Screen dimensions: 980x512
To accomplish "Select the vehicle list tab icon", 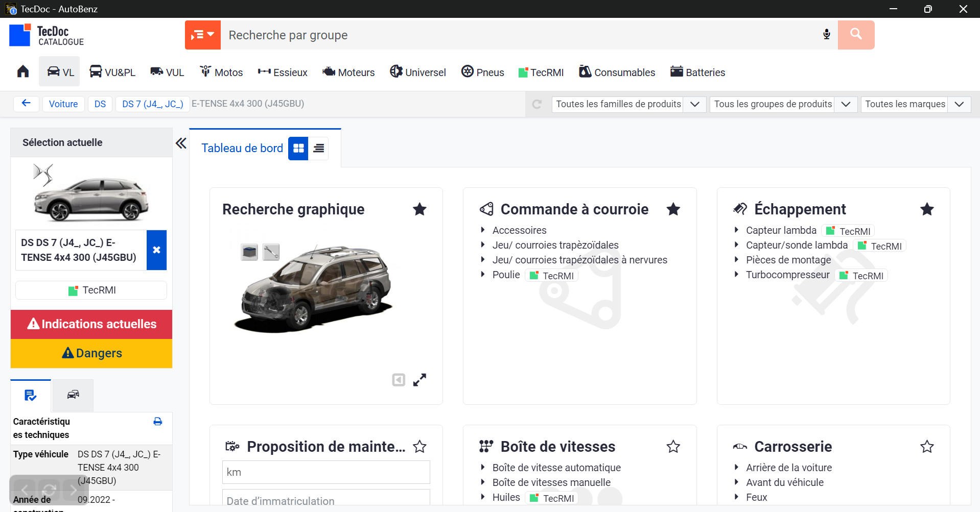I will [73, 395].
